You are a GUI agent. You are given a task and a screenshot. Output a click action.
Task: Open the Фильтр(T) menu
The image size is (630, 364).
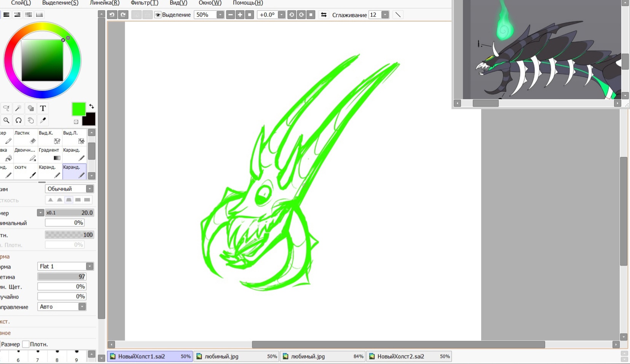144,3
